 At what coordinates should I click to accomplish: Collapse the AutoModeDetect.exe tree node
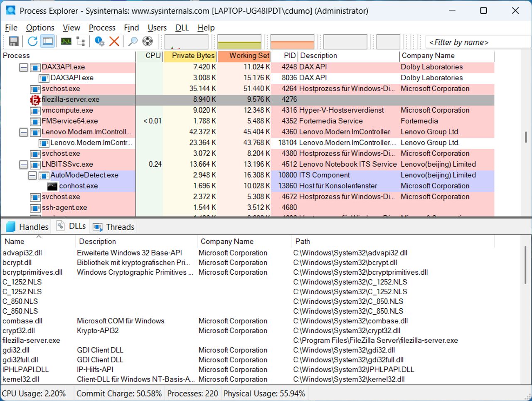pos(32,175)
